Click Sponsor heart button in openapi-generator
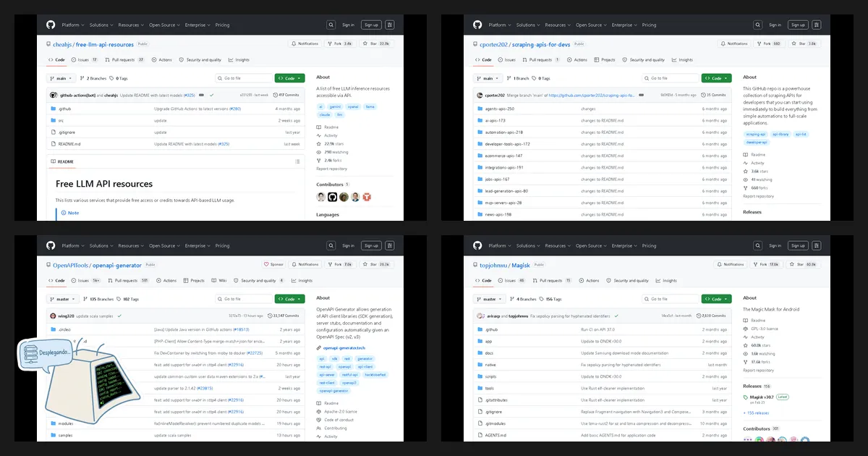This screenshot has height=456, width=868. (x=274, y=264)
